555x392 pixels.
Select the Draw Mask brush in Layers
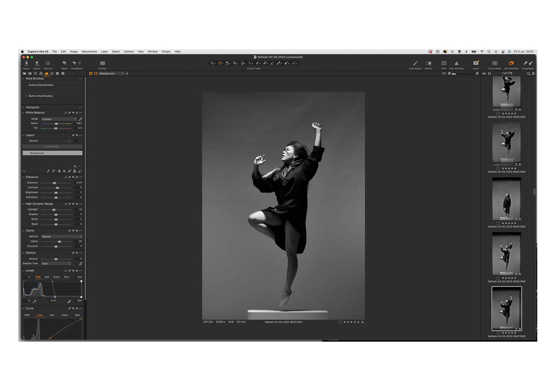(48, 171)
